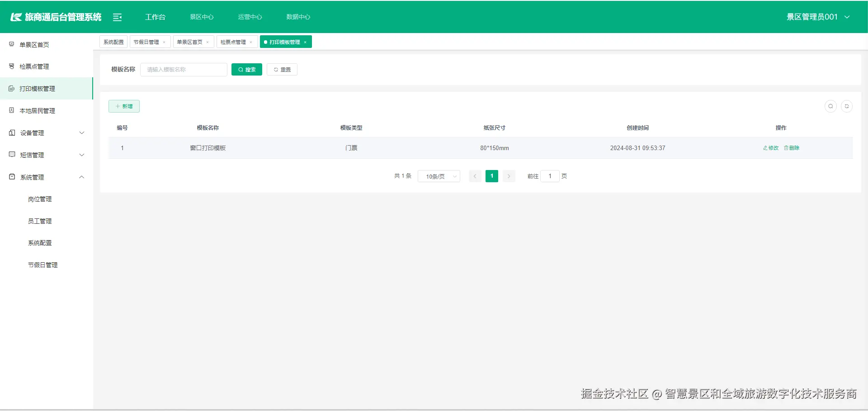Toggle the sidebar collapse hamburger icon
Screen dimensions: 868x411
click(x=117, y=17)
